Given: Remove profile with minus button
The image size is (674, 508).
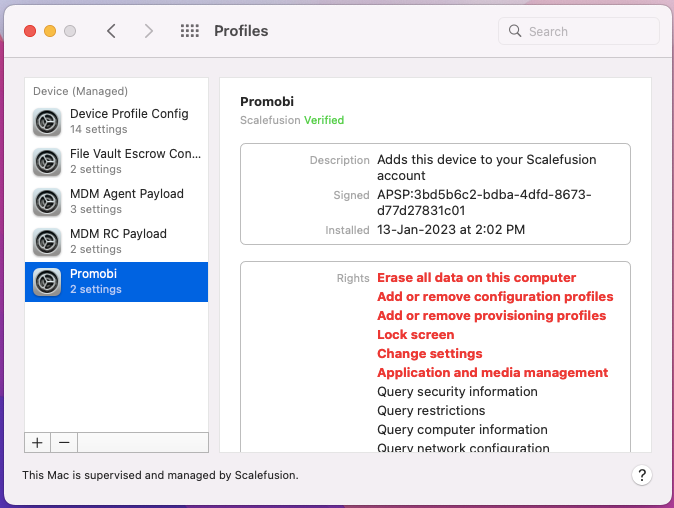Looking at the screenshot, I should pyautogui.click(x=64, y=443).
